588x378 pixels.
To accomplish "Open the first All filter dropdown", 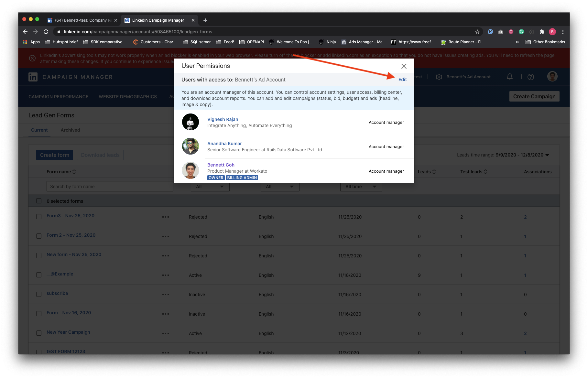I will 210,187.
